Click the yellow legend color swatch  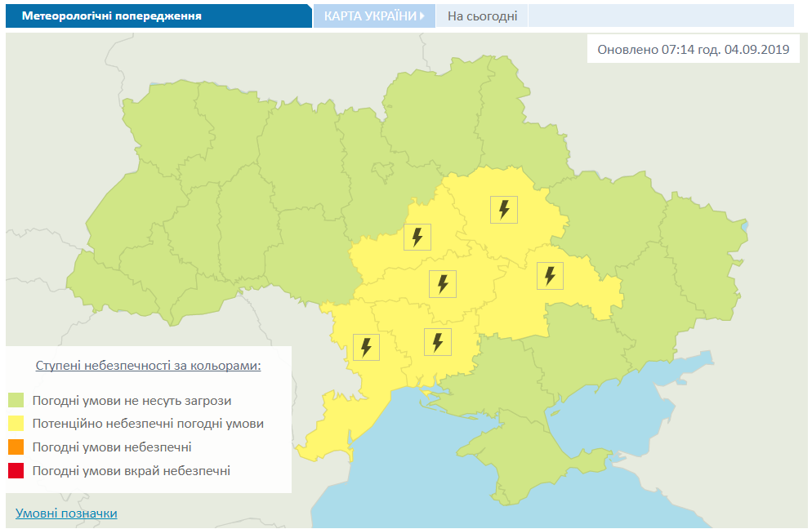pos(16,424)
